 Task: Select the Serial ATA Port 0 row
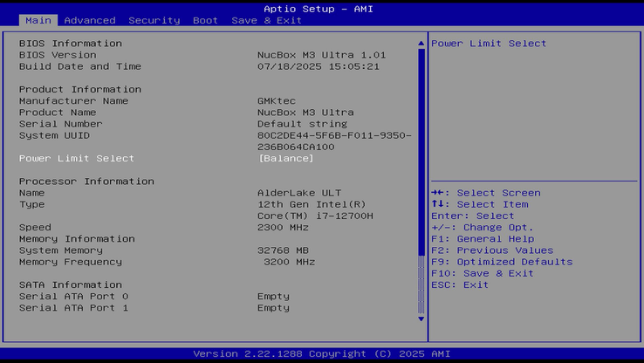73,296
